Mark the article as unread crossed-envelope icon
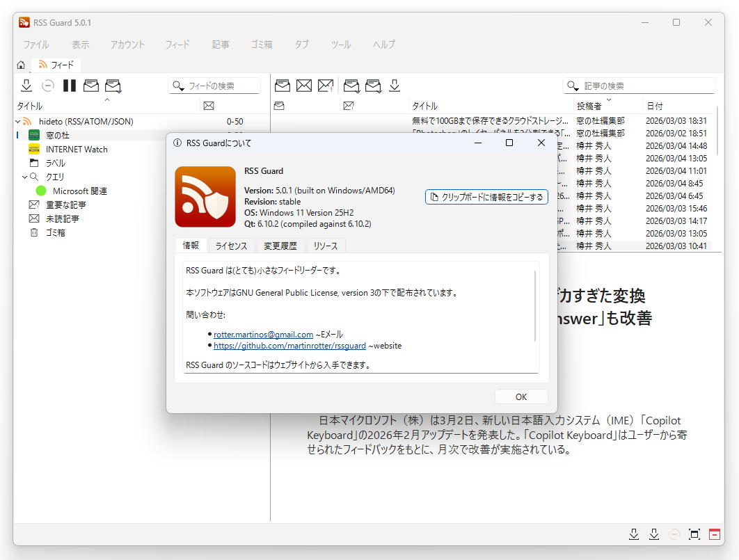This screenshot has width=739, height=560. click(303, 85)
